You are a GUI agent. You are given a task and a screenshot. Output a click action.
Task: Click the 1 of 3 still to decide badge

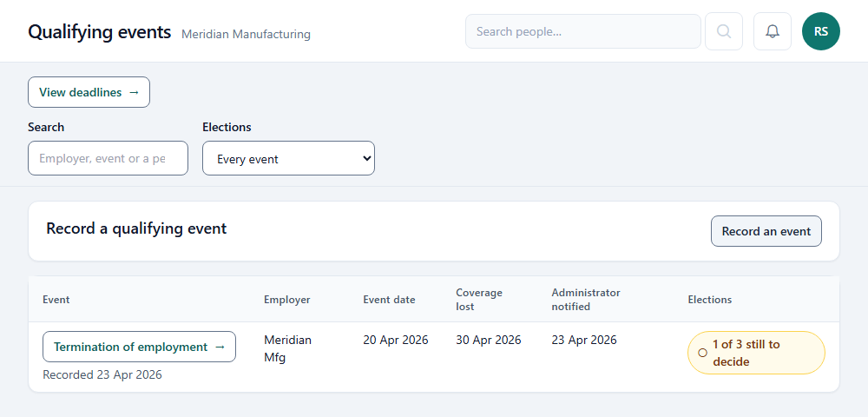(756, 353)
